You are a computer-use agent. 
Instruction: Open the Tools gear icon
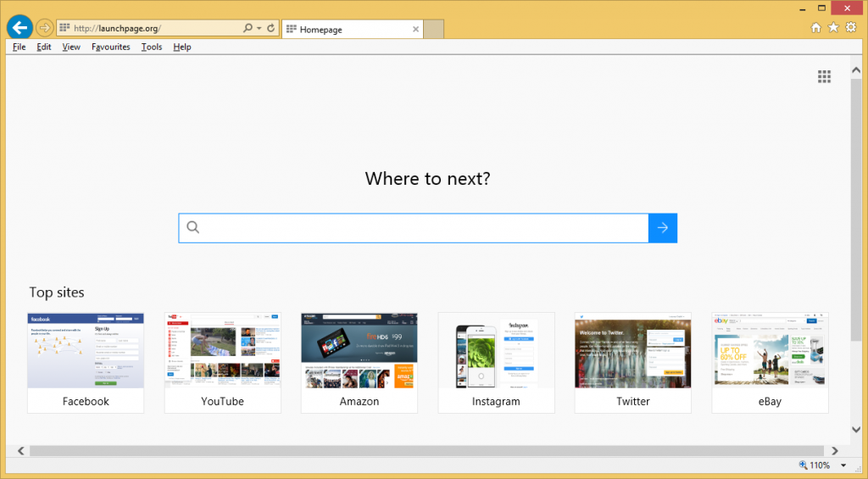851,28
